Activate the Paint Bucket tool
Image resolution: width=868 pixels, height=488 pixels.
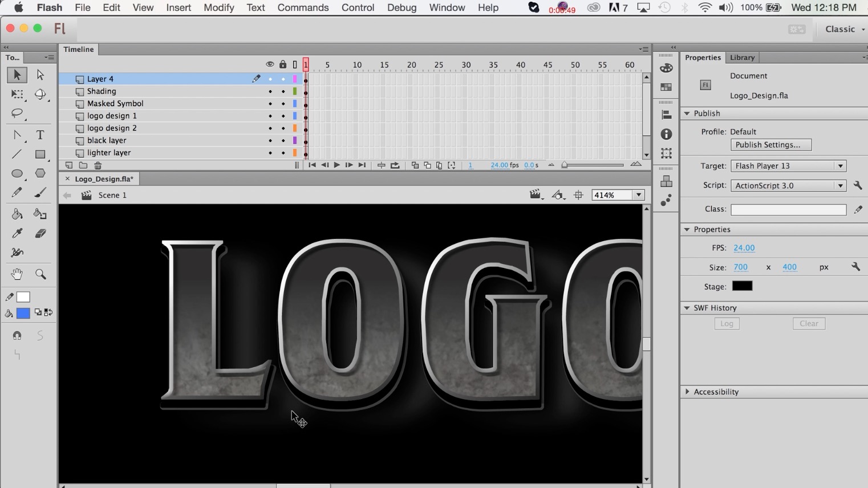point(17,214)
